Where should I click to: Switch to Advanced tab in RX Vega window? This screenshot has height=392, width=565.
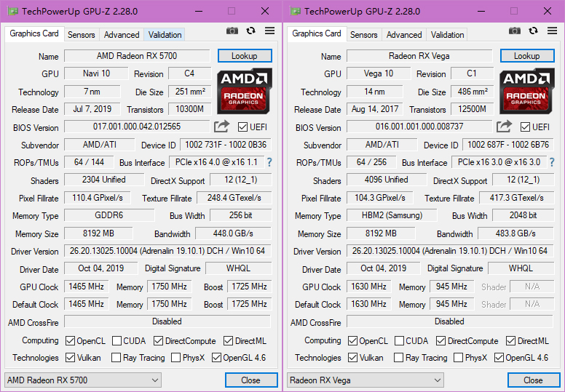point(404,35)
